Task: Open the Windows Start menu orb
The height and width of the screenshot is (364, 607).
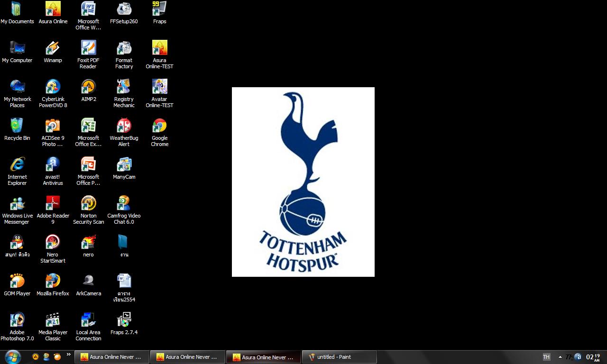Action: pyautogui.click(x=12, y=357)
